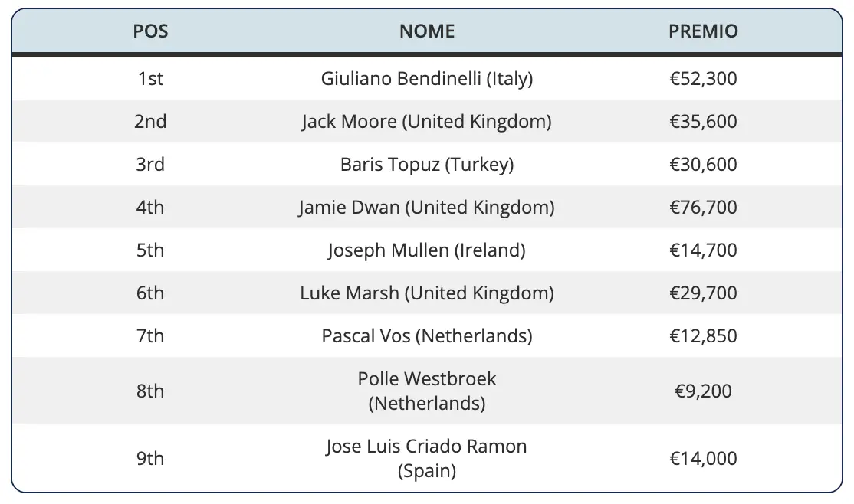Click the 1st position cell
This screenshot has height=504, width=854.
pyautogui.click(x=150, y=78)
